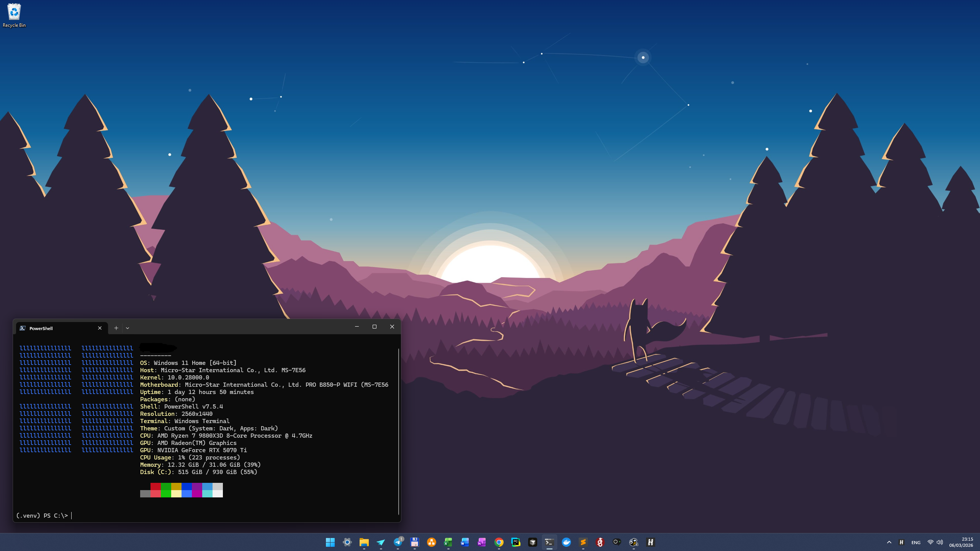This screenshot has height=551, width=980.
Task: Open the ENG language switcher
Action: [916, 543]
